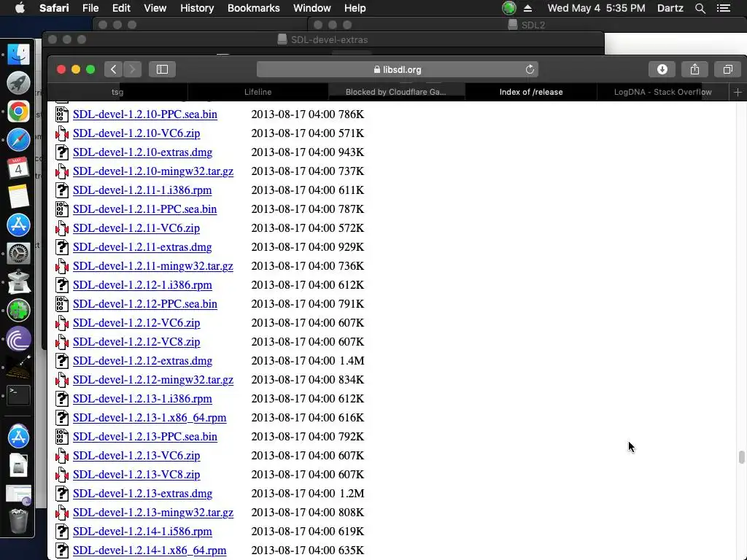Viewport: 747px width, 560px height.
Task: Switch to LogDNA - Stack Overflow tab
Action: coord(662,92)
